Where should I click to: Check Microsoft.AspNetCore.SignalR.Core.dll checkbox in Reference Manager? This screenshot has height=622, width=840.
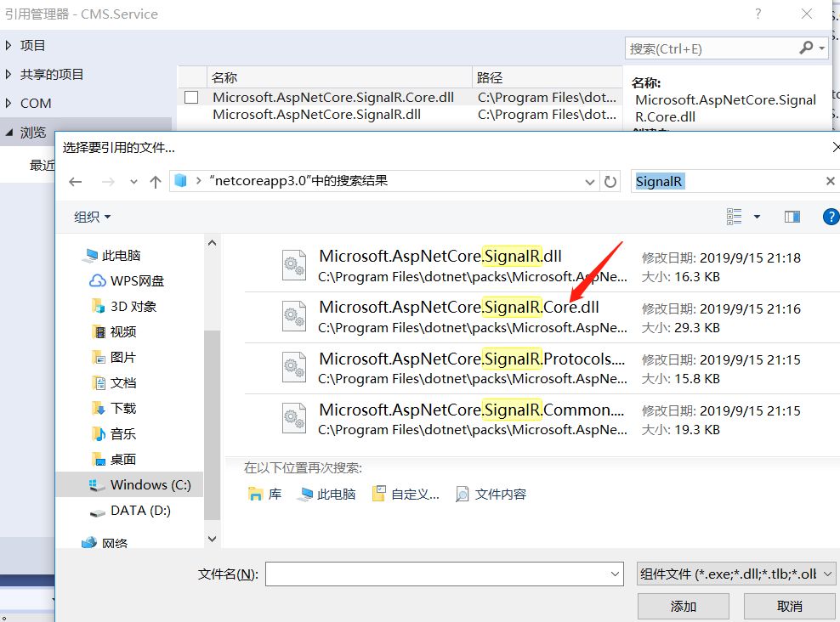pyautogui.click(x=191, y=98)
